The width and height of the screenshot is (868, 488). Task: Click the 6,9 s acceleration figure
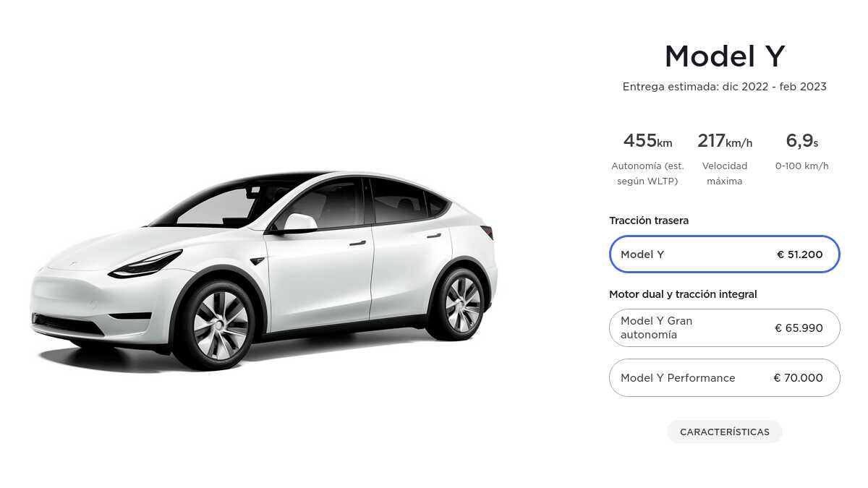(x=802, y=141)
